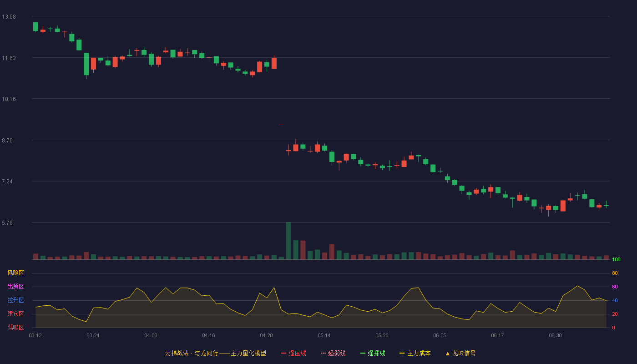Click the 拉升区 zone label
This screenshot has width=637, height=364.
(x=15, y=300)
